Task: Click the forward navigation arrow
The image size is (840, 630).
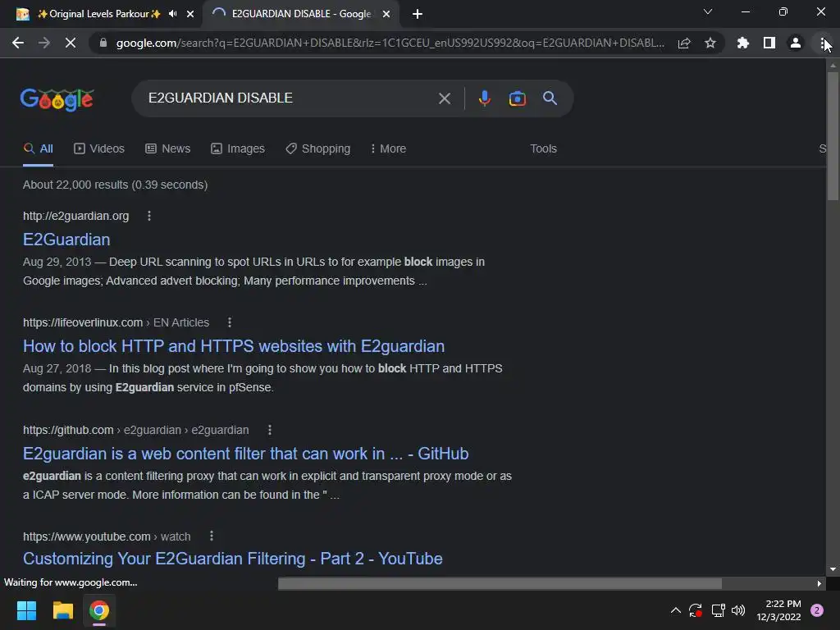Action: [x=44, y=43]
